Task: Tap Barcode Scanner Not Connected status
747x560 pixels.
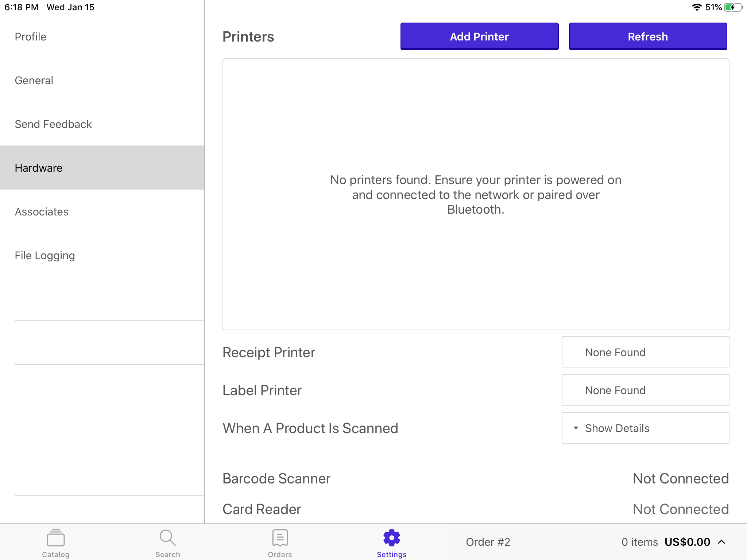Action: (681, 478)
